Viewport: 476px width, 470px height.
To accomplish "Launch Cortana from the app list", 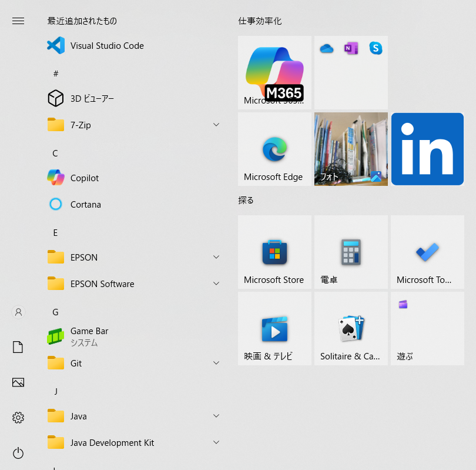I will (x=133, y=204).
